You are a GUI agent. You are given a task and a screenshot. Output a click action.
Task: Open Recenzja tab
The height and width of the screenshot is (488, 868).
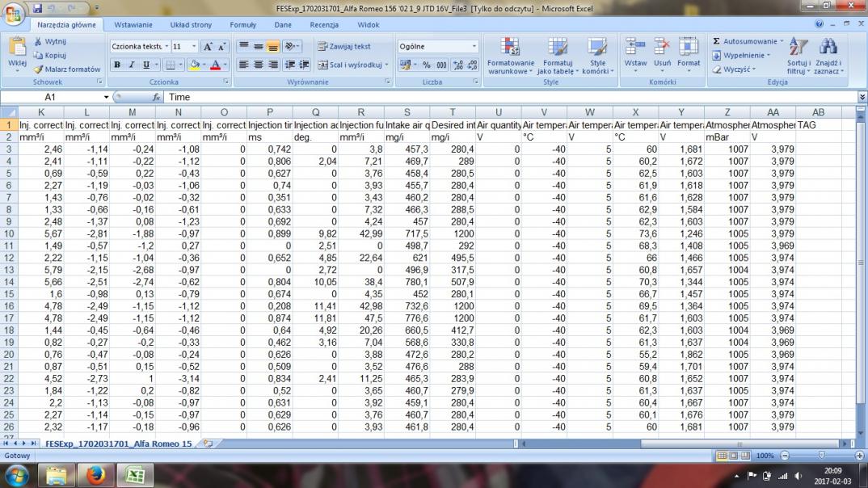coord(324,25)
